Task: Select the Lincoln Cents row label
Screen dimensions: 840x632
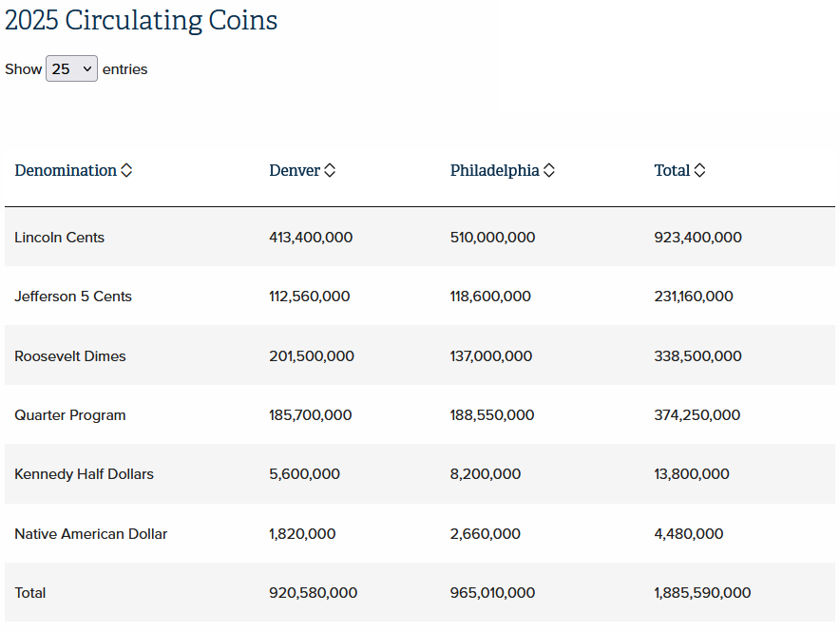Action: (x=60, y=238)
